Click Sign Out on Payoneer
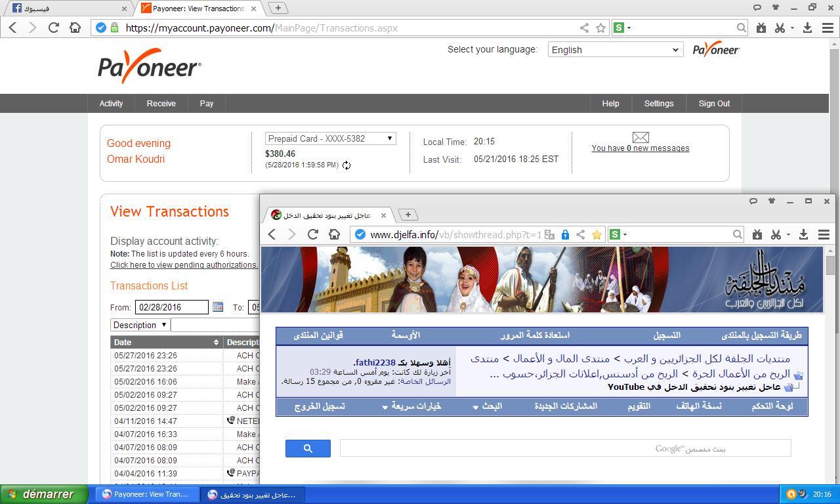The width and height of the screenshot is (840, 504). [714, 103]
